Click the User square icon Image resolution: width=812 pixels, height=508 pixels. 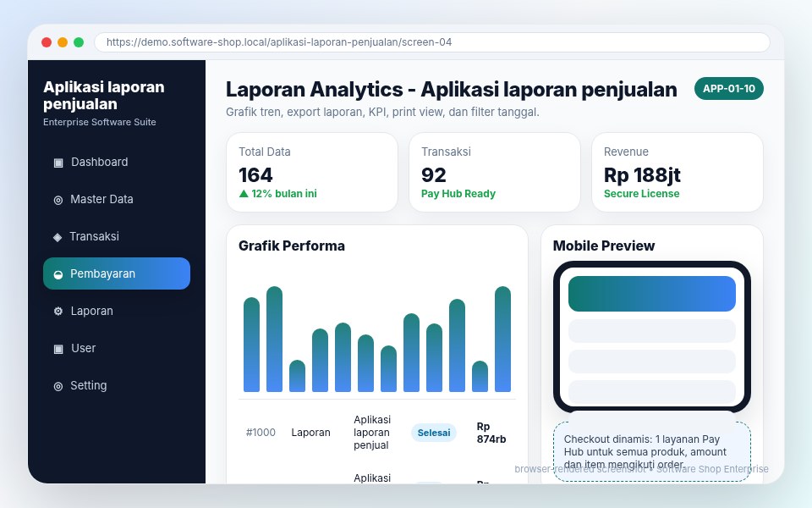58,349
